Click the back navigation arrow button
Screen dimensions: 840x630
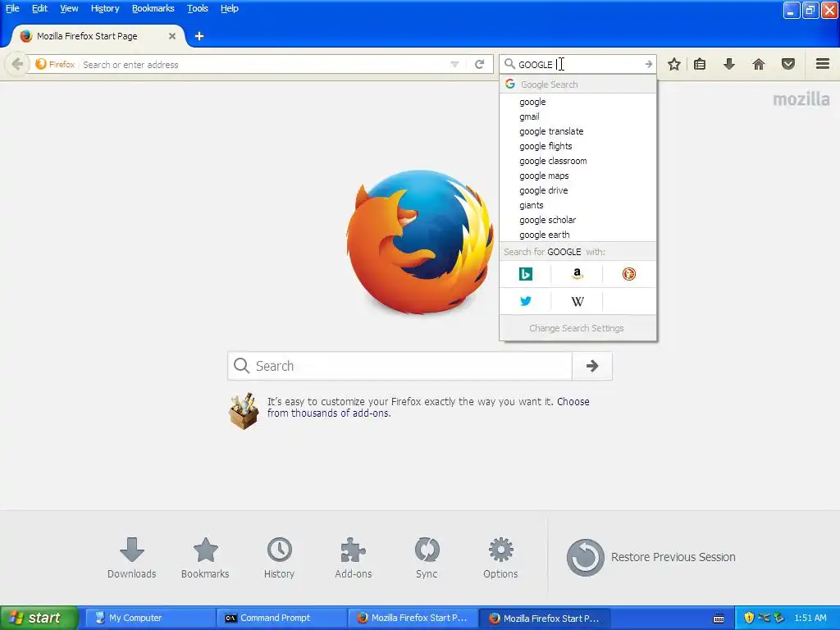(16, 64)
